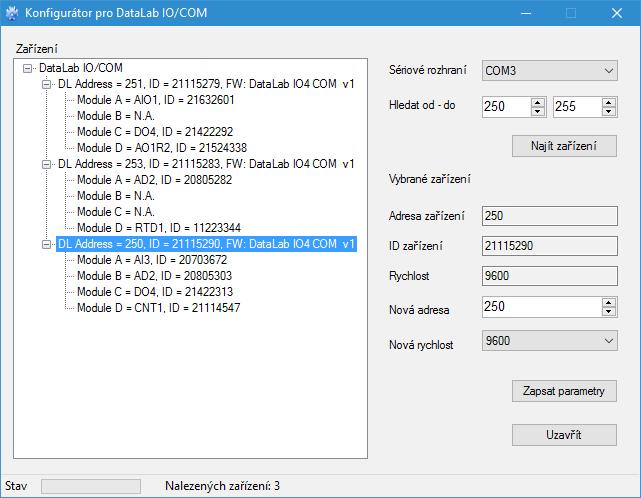Click the Rychlost field showing 9600
641x498 pixels.
(x=550, y=276)
